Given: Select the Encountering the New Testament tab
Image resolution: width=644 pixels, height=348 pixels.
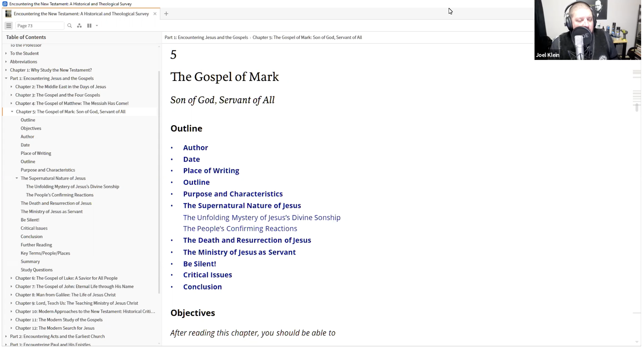Looking at the screenshot, I should coord(81,14).
